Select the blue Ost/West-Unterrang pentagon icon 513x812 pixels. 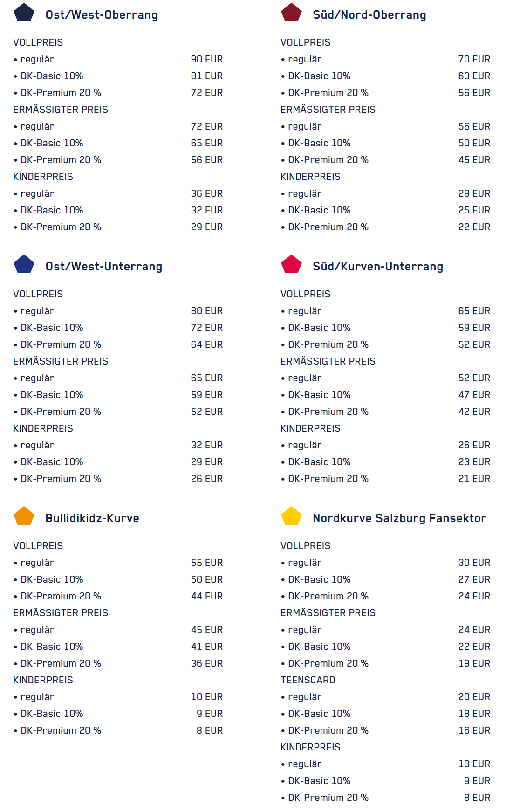coord(24,265)
